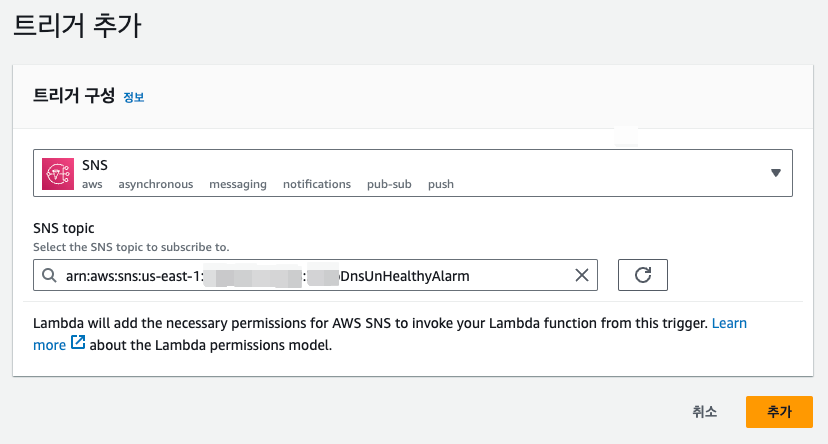
Task: Click "Select the SNS topic to subscribe to." hint
Action: point(131,247)
